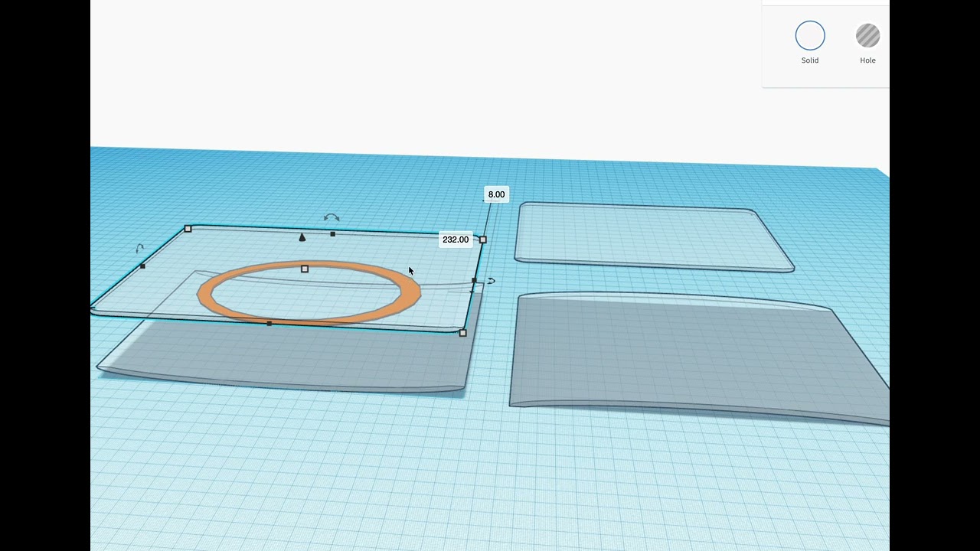
Task: Edit the 8.00 dimension value
Action: (x=496, y=194)
